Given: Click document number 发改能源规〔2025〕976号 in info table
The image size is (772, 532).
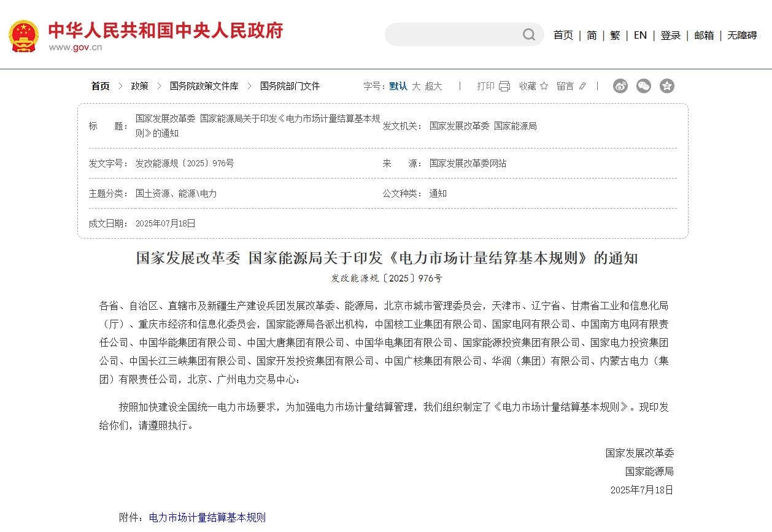Looking at the screenshot, I should (185, 163).
